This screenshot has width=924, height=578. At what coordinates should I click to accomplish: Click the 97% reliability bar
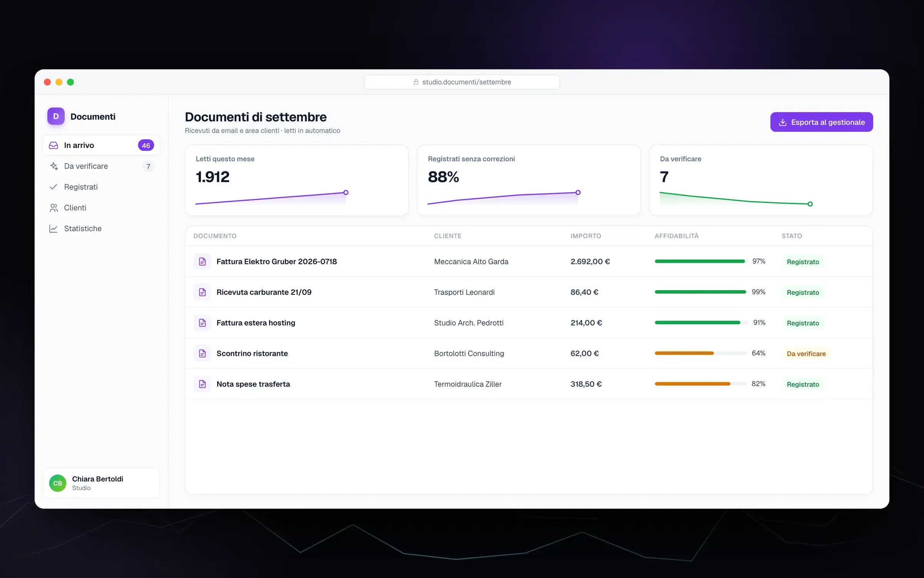click(x=701, y=261)
